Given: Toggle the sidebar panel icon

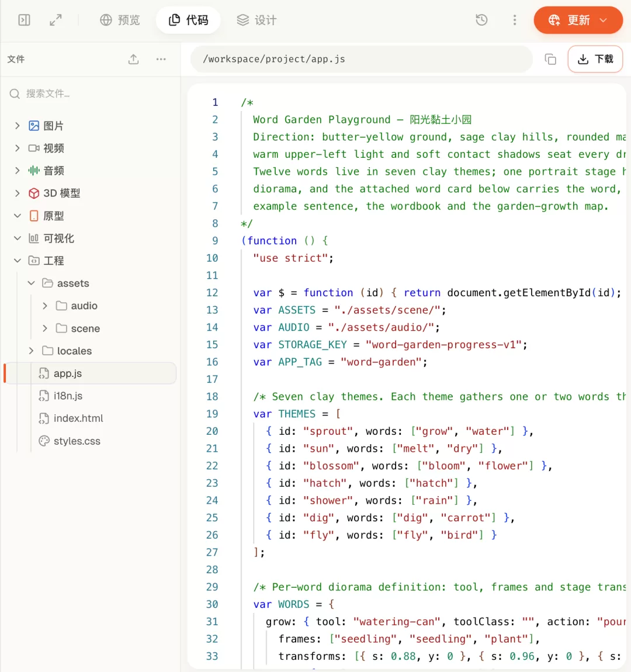Looking at the screenshot, I should [24, 20].
